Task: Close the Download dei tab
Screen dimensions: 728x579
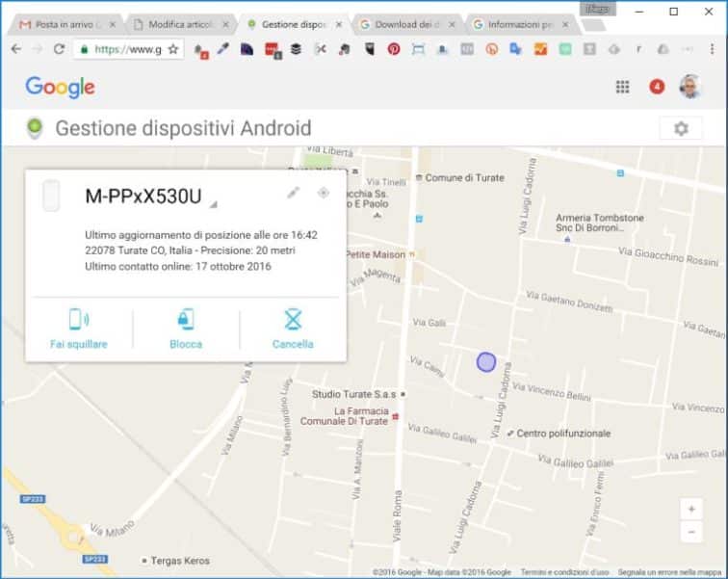Action: (452, 25)
